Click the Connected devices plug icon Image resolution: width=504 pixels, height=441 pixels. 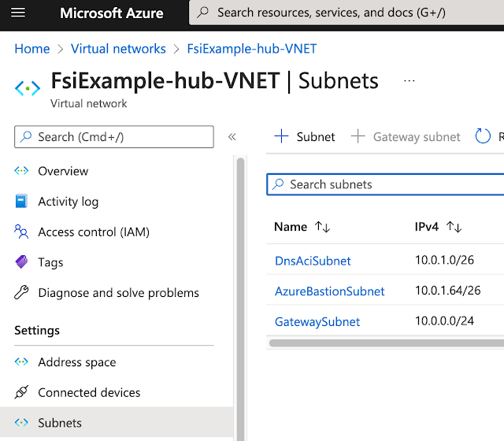(x=21, y=392)
